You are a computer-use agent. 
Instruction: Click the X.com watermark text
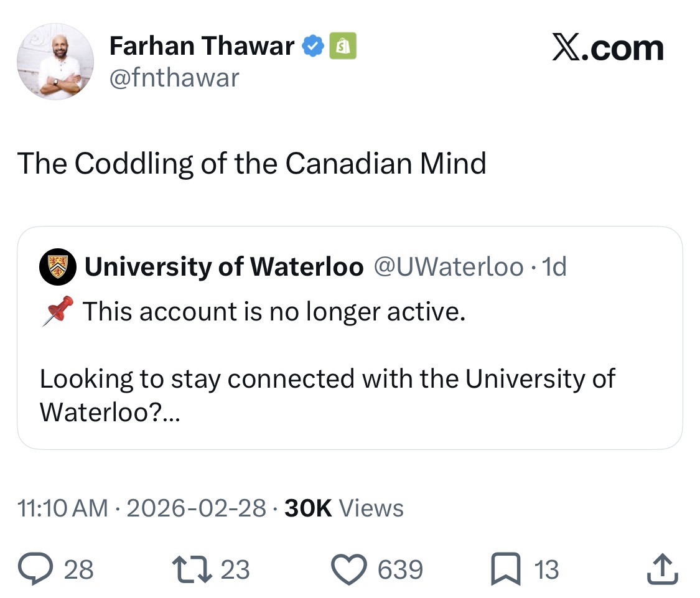click(607, 49)
